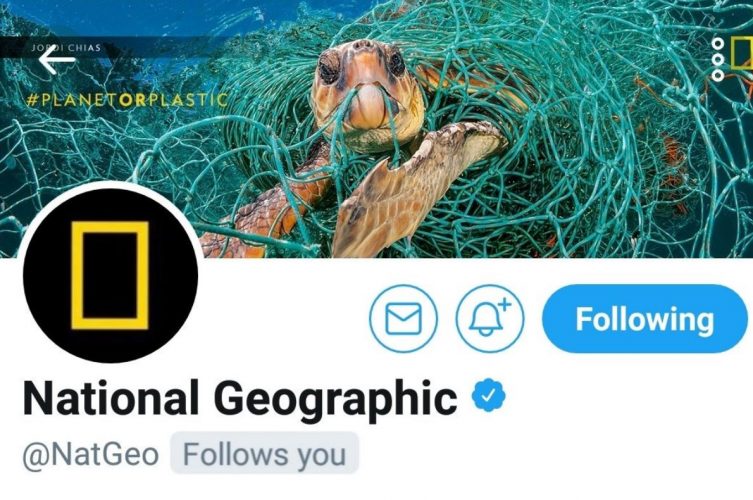Select the National Geographic display name

[240, 397]
